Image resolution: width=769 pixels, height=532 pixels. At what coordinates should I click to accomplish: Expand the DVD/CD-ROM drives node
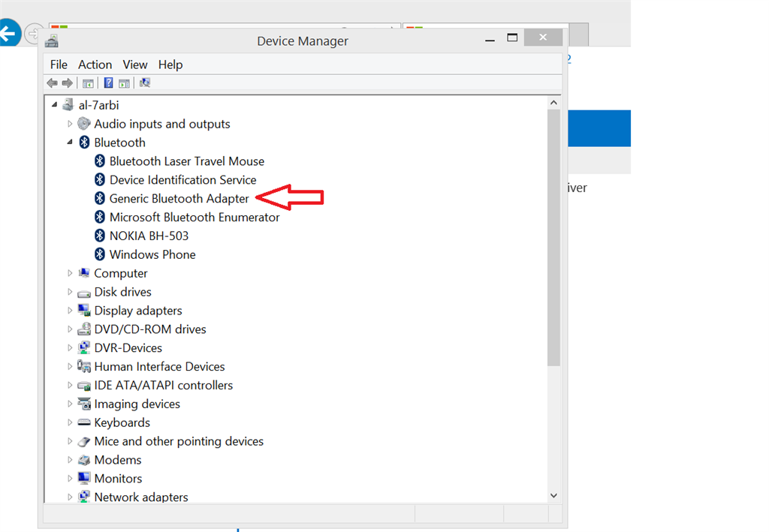coord(70,329)
